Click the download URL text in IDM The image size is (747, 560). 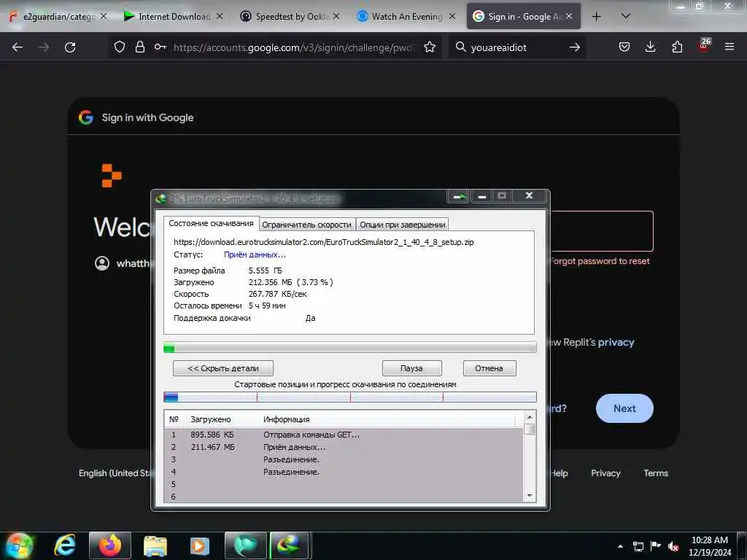pyautogui.click(x=323, y=242)
